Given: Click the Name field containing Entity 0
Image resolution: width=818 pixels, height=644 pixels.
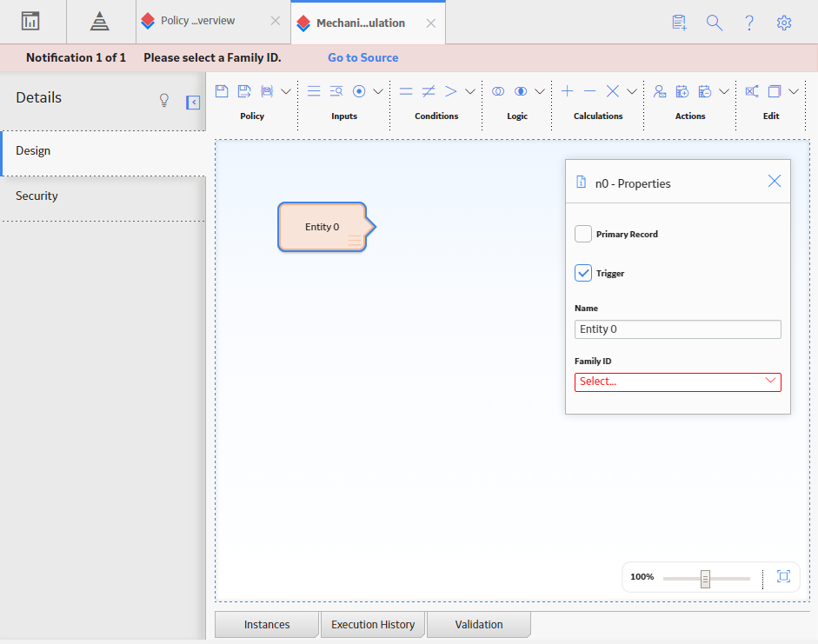Looking at the screenshot, I should pos(678,329).
